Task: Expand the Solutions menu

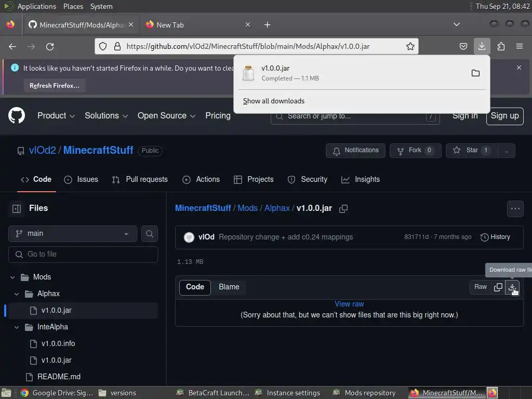Action: (106, 116)
